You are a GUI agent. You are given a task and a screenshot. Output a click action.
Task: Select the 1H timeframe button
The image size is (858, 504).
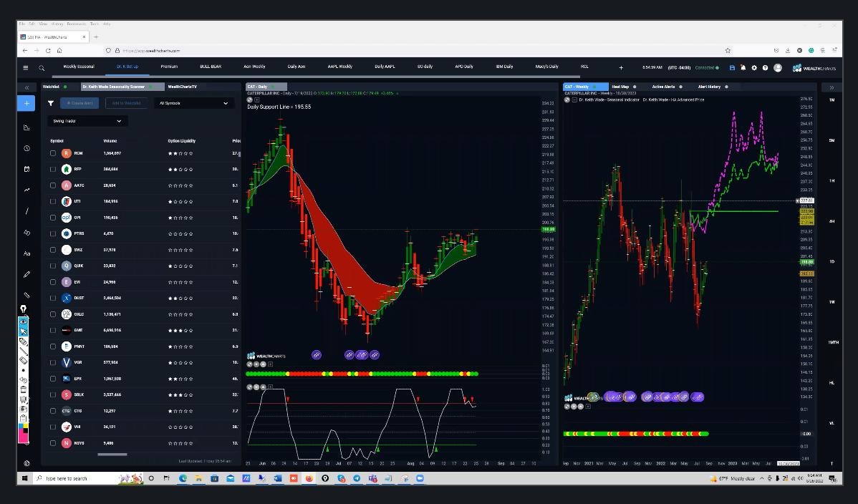832,180
